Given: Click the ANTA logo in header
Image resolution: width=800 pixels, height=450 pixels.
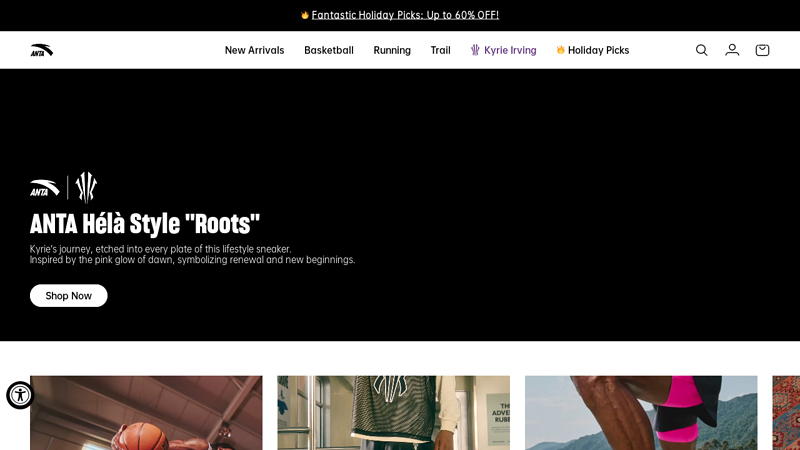Looking at the screenshot, I should [x=41, y=50].
